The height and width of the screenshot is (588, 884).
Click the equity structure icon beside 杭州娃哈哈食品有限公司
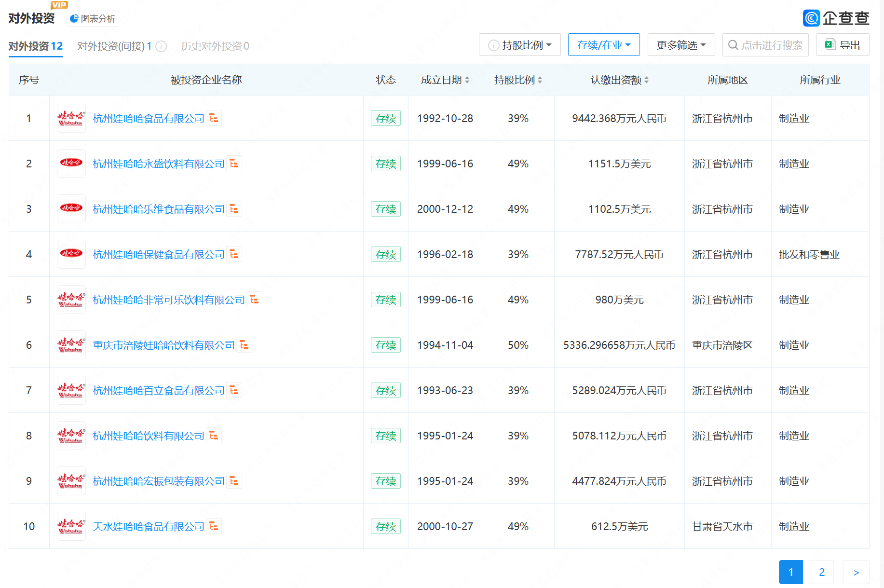[x=214, y=118]
